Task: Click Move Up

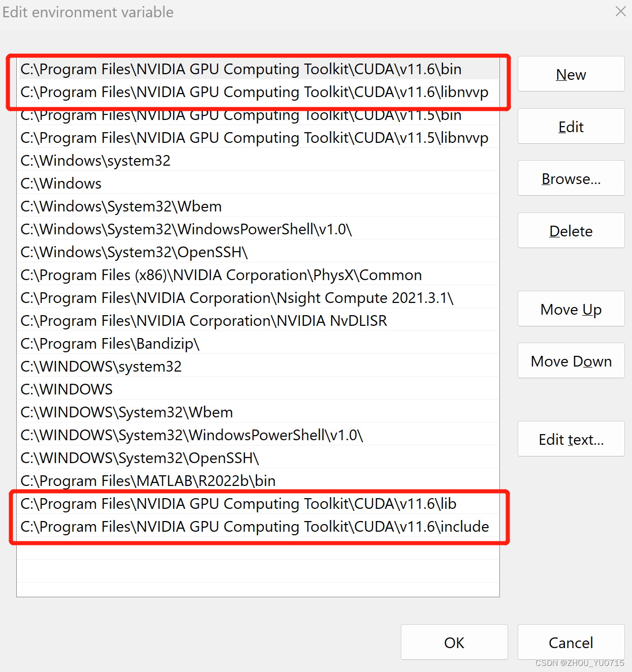Action: [571, 309]
